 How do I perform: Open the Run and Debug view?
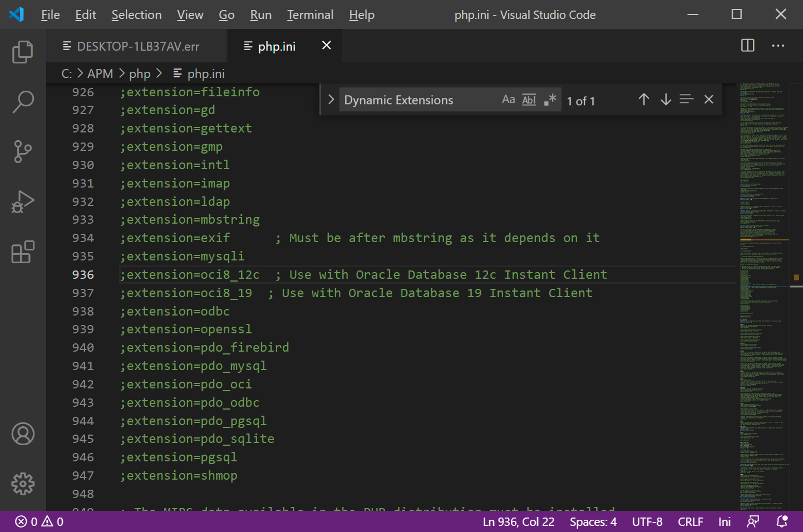[23, 201]
